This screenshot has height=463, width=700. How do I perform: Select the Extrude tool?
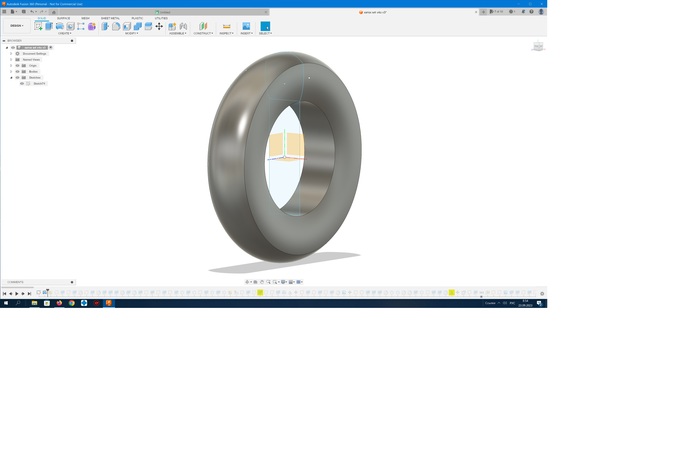tap(49, 26)
